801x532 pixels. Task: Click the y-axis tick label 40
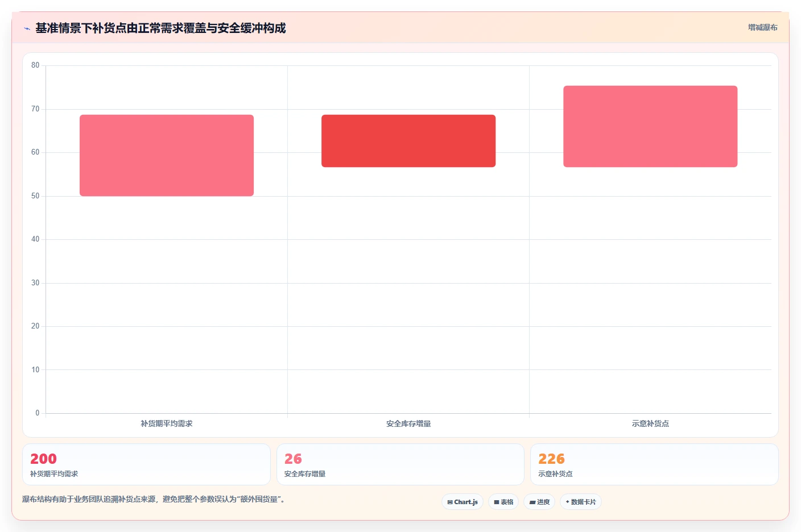35,239
